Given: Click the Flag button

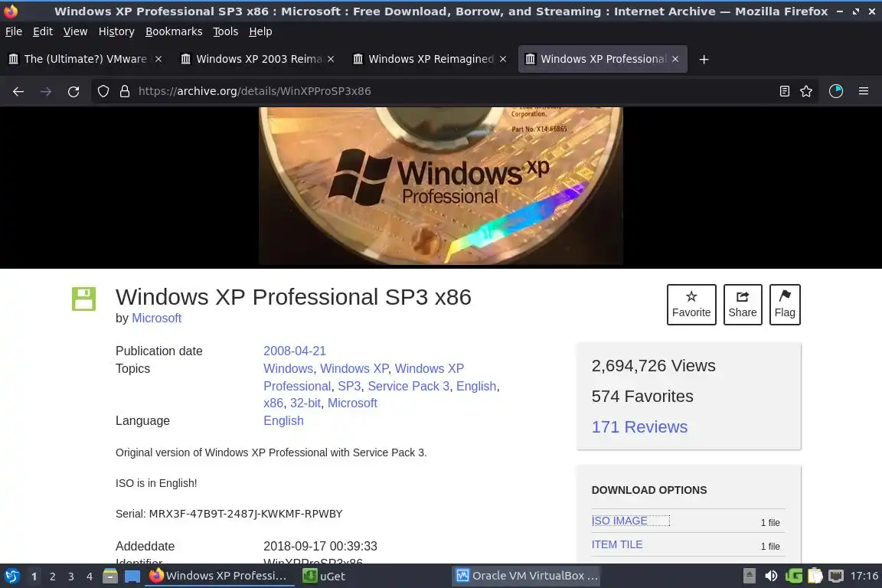Looking at the screenshot, I should point(785,305).
